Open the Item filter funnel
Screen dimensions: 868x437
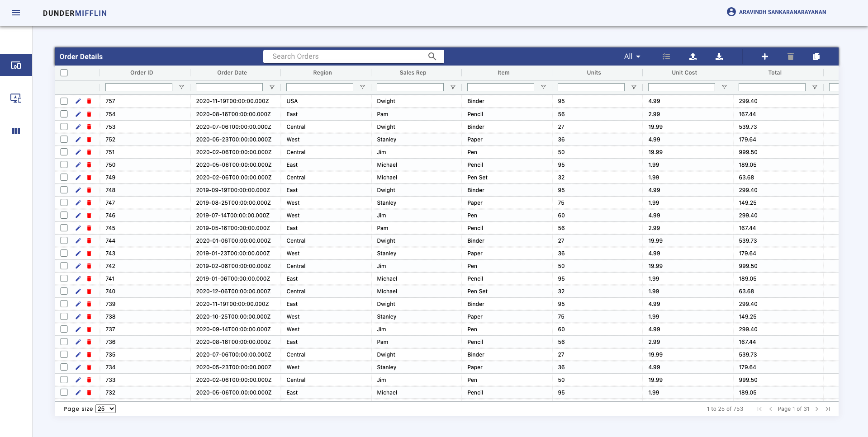pyautogui.click(x=543, y=87)
